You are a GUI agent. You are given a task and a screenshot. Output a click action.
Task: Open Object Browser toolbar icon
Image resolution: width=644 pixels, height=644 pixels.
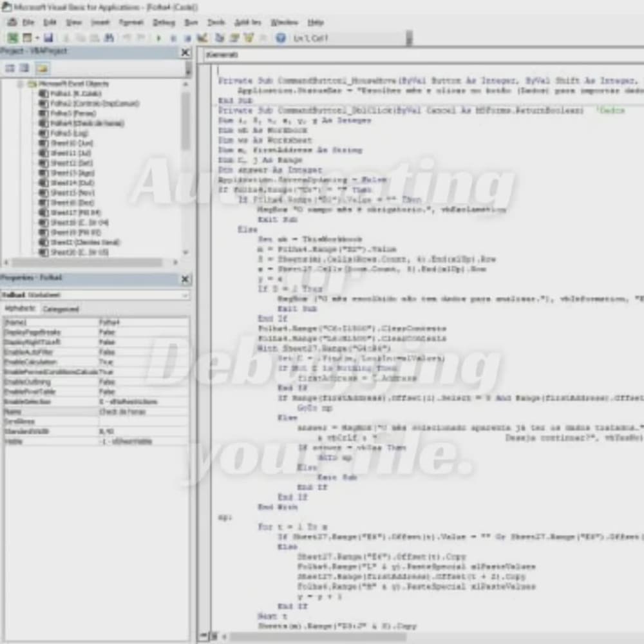249,38
